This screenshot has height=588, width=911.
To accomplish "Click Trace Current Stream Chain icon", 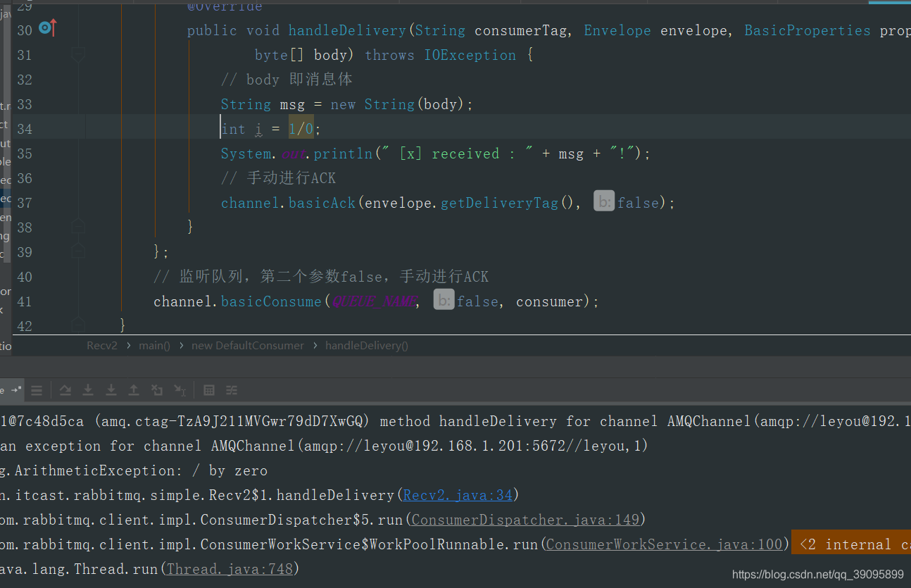I will [x=232, y=390].
